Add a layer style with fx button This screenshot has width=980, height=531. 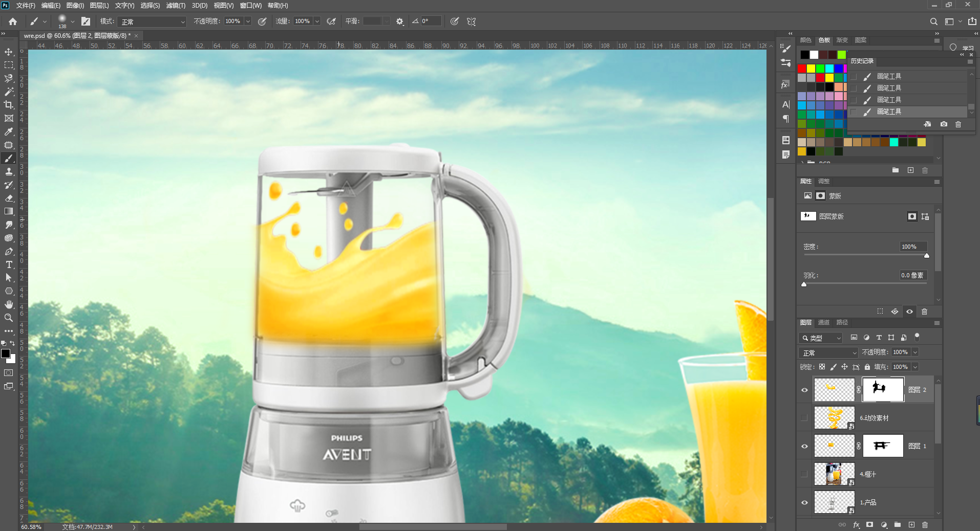856,525
